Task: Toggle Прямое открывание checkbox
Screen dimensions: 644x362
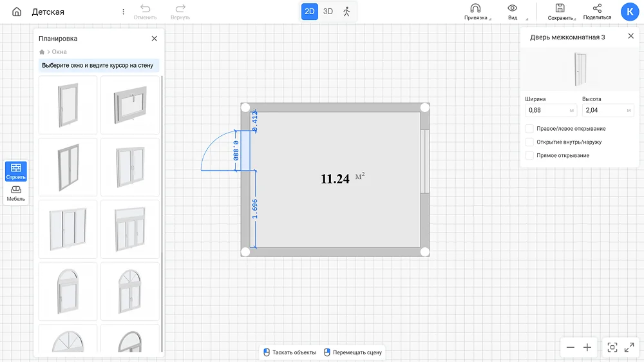Action: [529, 155]
